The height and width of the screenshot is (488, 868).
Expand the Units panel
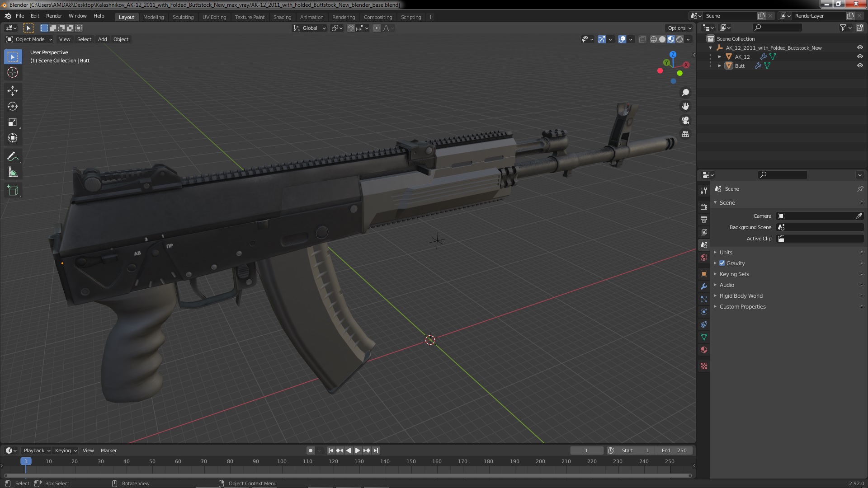pyautogui.click(x=726, y=252)
